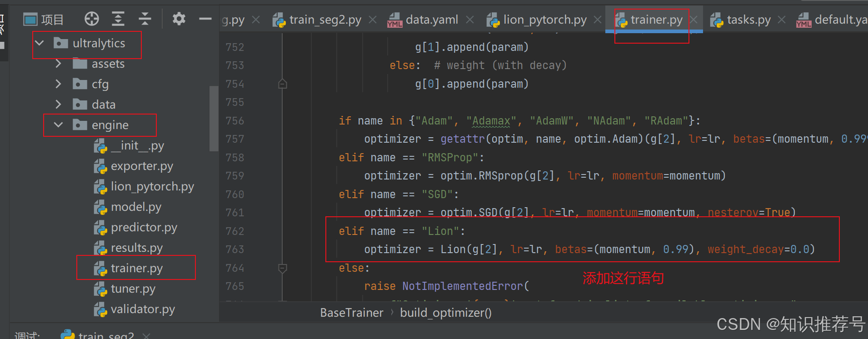Click NotImplementedError on line 765

pos(463,286)
